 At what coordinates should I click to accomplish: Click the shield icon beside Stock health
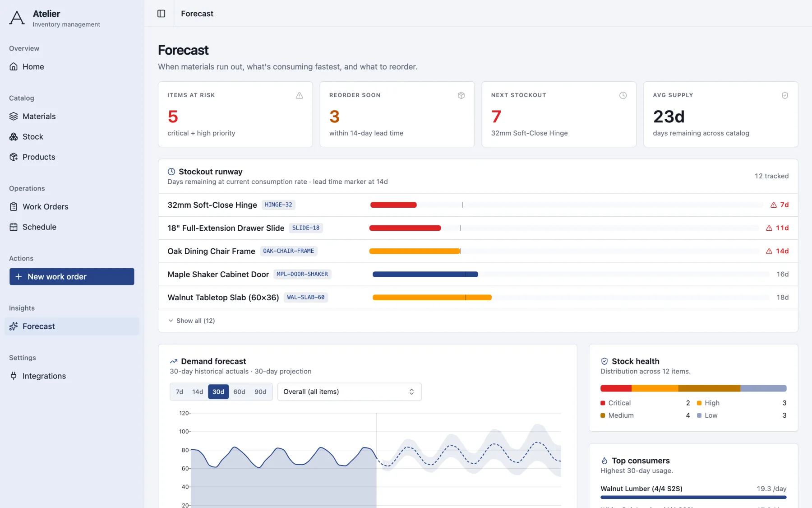(604, 361)
